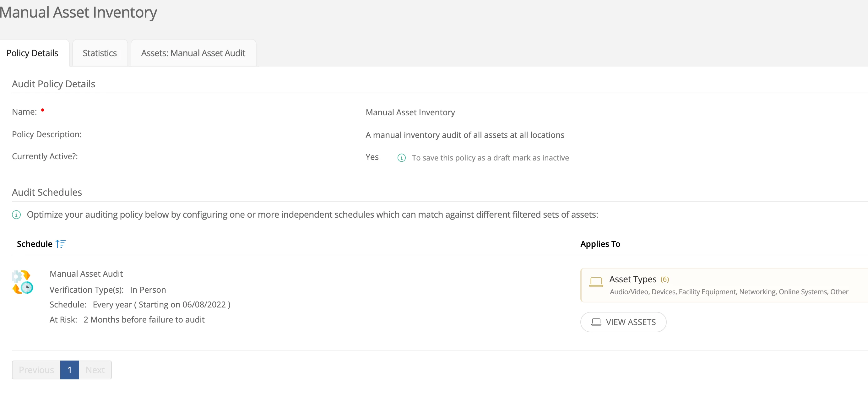Click the info icon under Audit Schedules
The height and width of the screenshot is (402, 868).
pyautogui.click(x=16, y=215)
